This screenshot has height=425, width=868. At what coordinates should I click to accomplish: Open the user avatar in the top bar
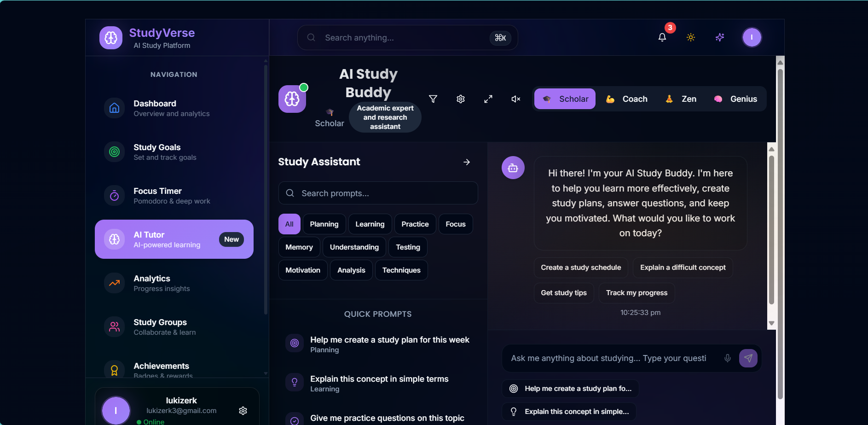tap(752, 37)
